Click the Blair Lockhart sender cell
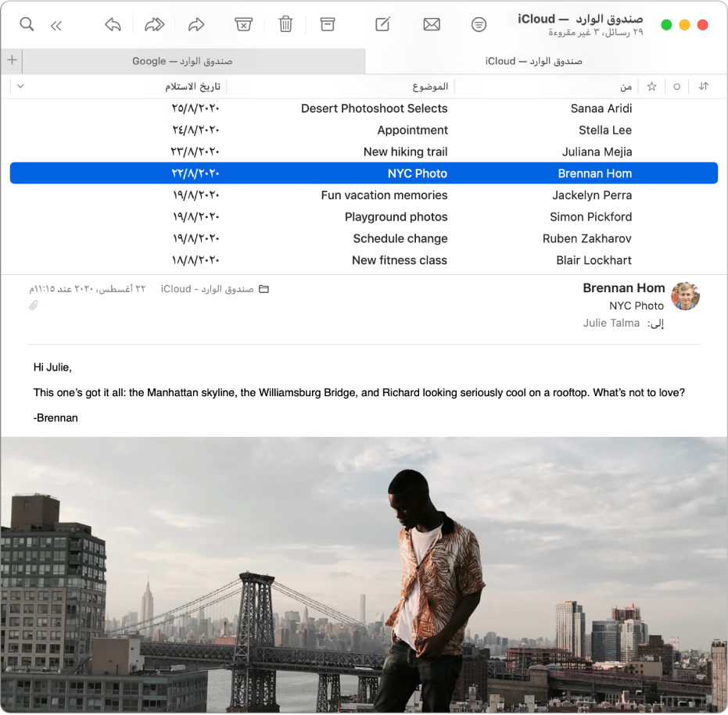728x715 pixels. [x=594, y=260]
